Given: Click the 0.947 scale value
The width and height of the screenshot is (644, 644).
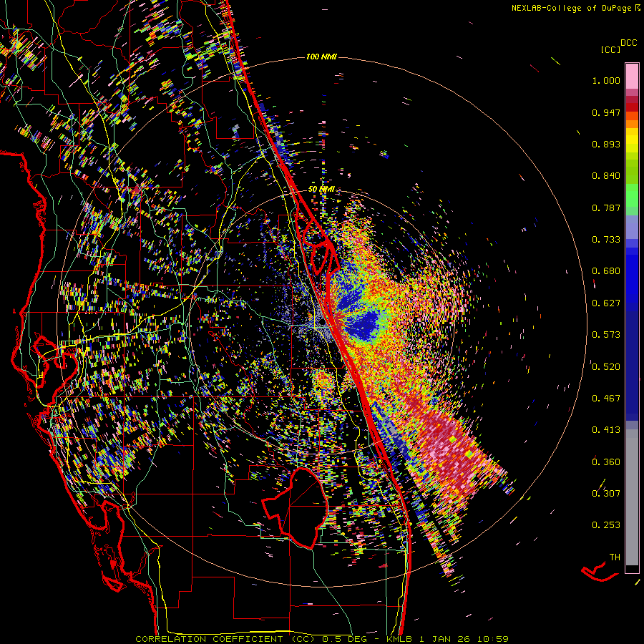Looking at the screenshot, I should pos(606,112).
